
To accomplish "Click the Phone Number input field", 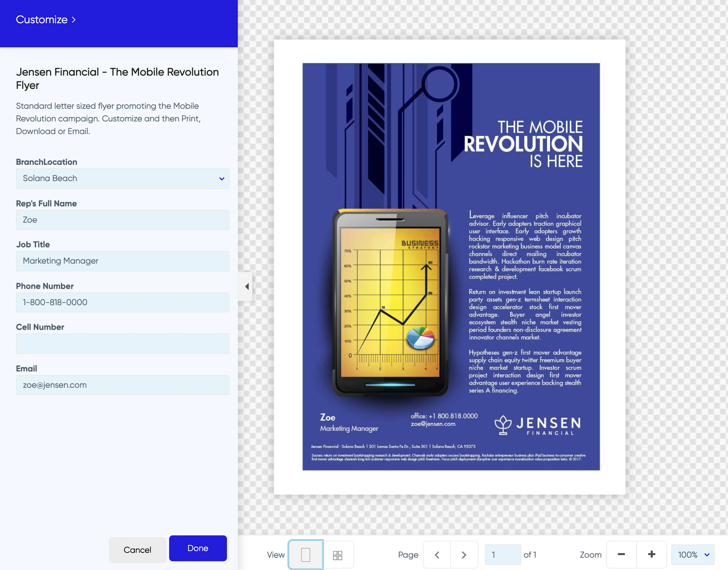I will click(123, 302).
